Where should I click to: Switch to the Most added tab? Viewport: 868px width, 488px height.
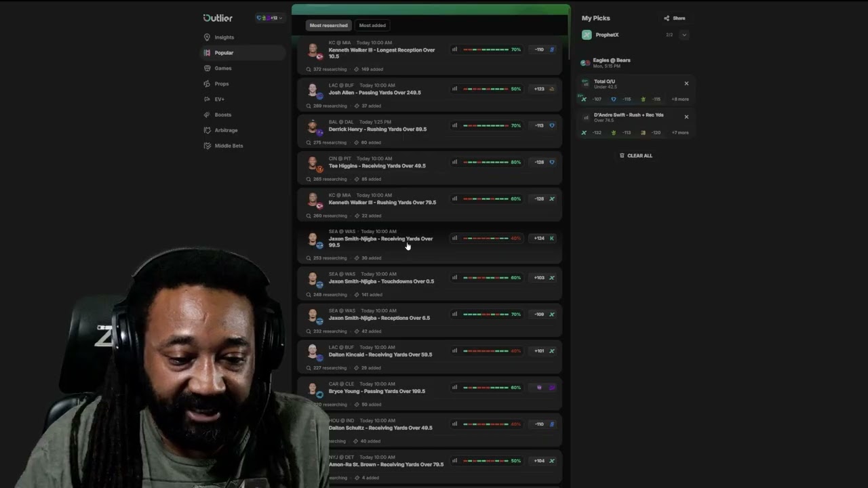(x=372, y=25)
